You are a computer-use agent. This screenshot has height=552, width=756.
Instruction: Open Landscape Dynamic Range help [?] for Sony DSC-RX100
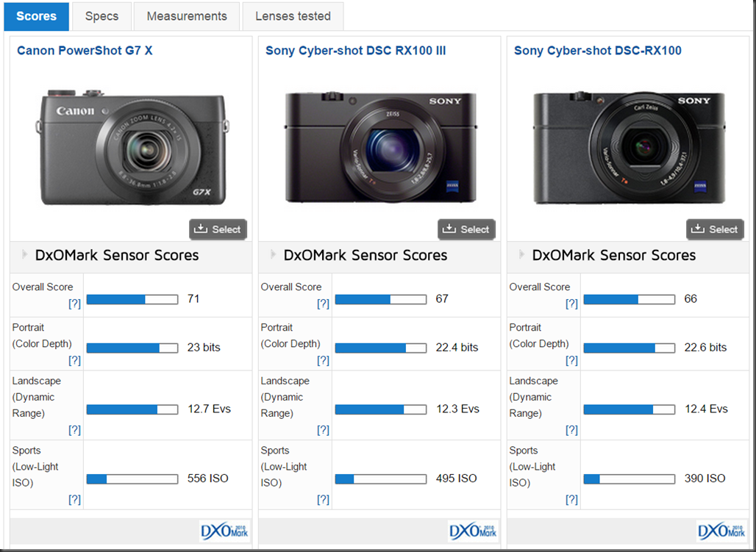(x=571, y=430)
